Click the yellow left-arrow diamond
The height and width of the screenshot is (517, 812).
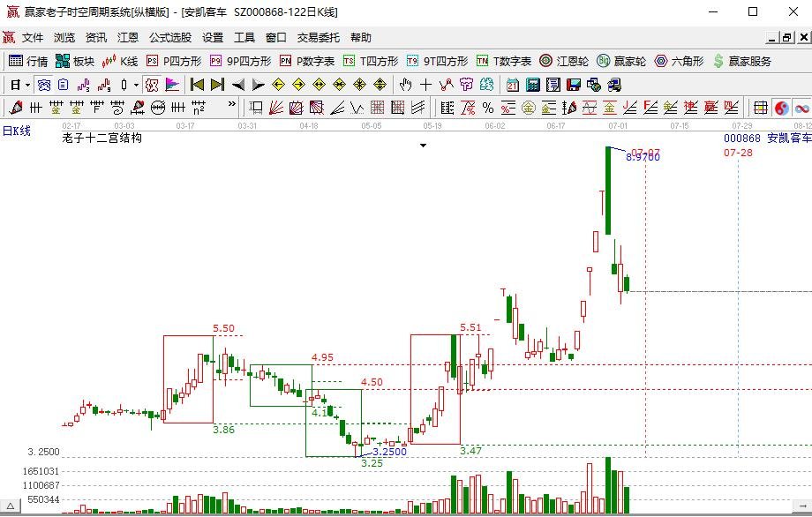pyautogui.click(x=278, y=85)
